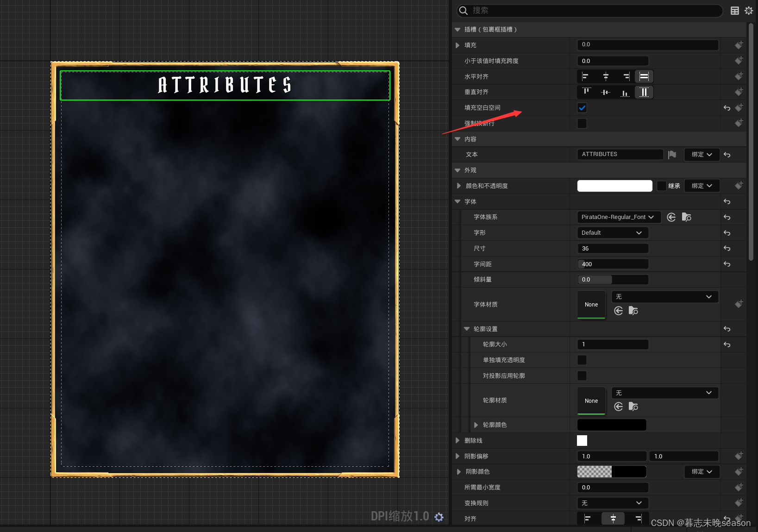The height and width of the screenshot is (532, 758).
Task: Open the 字体材质 无 asset dropdown
Action: point(665,297)
